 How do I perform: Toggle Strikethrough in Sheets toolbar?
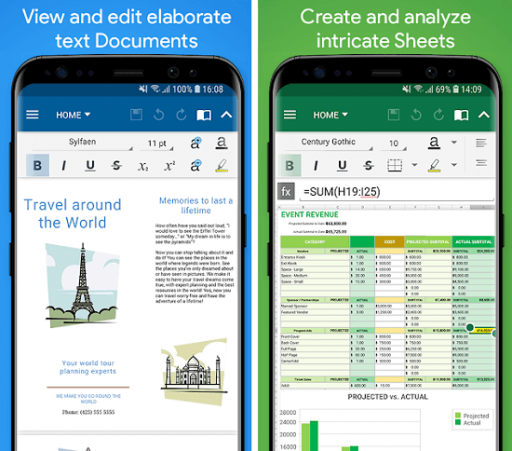tap(368, 165)
